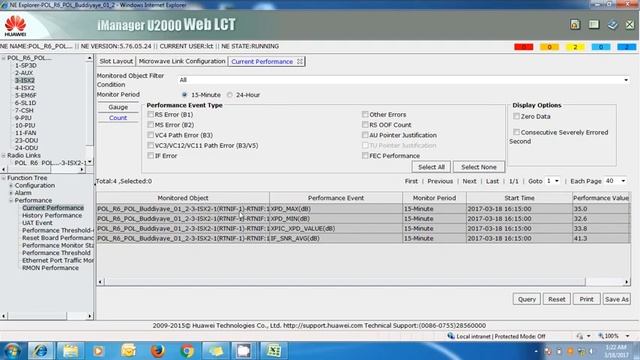The width and height of the screenshot is (640, 360).
Task: Click the X exit icon in header
Action: (x=630, y=24)
